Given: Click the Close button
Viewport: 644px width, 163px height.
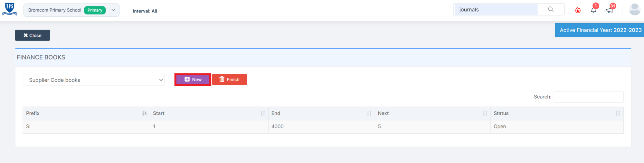Looking at the screenshot, I should pos(33,35).
